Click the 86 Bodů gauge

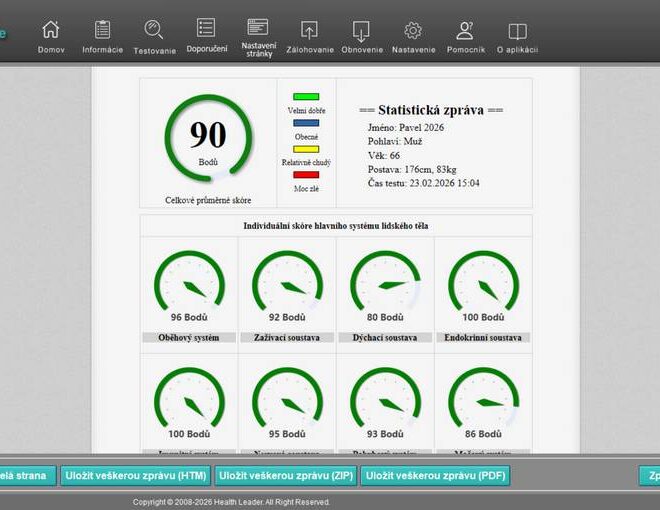(x=483, y=402)
